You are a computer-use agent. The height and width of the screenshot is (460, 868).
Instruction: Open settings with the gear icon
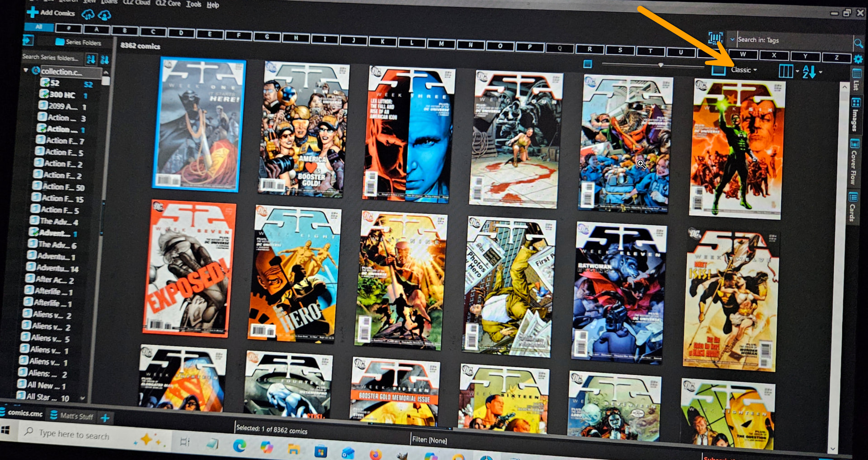point(858,59)
